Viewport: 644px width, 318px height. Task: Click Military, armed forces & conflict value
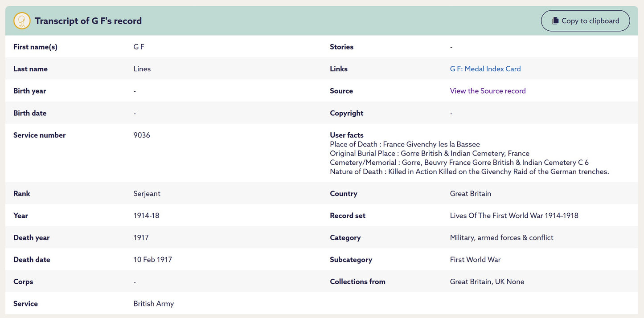click(502, 238)
